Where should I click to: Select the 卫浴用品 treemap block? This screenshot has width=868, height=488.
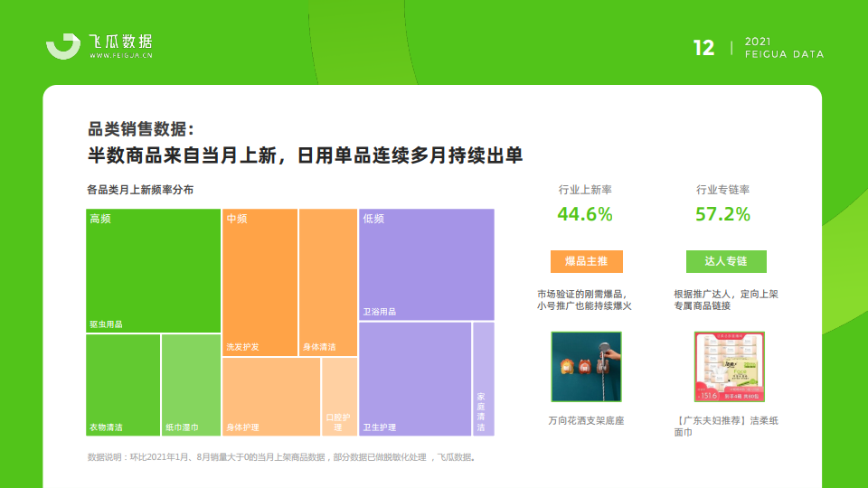[427, 265]
